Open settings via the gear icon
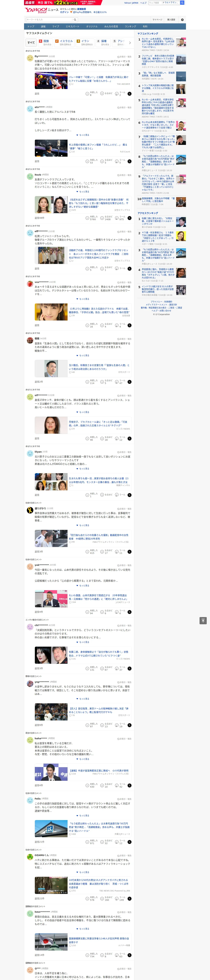The width and height of the screenshot is (210, 980). [x=182, y=20]
